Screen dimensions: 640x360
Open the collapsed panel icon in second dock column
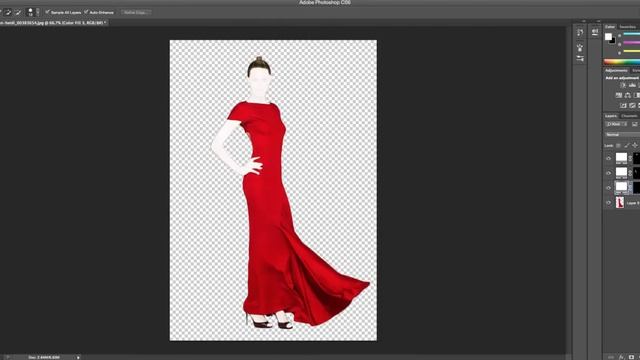coord(595,33)
